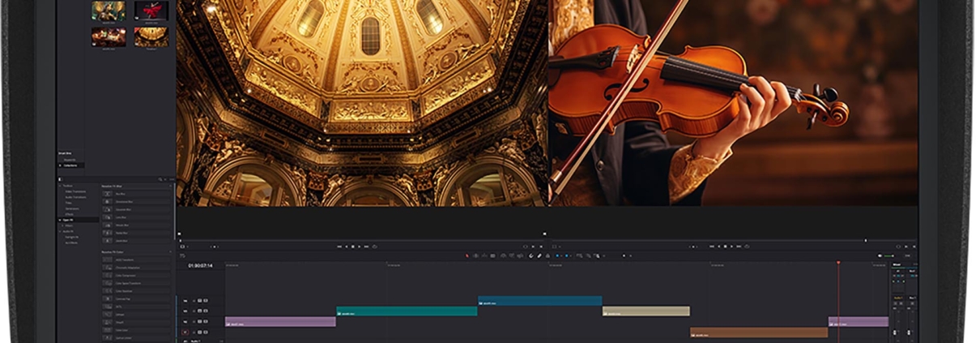Viewport: 980px width, 343px height.
Task: Click the 01:00:07:14 timecode field
Action: click(201, 265)
